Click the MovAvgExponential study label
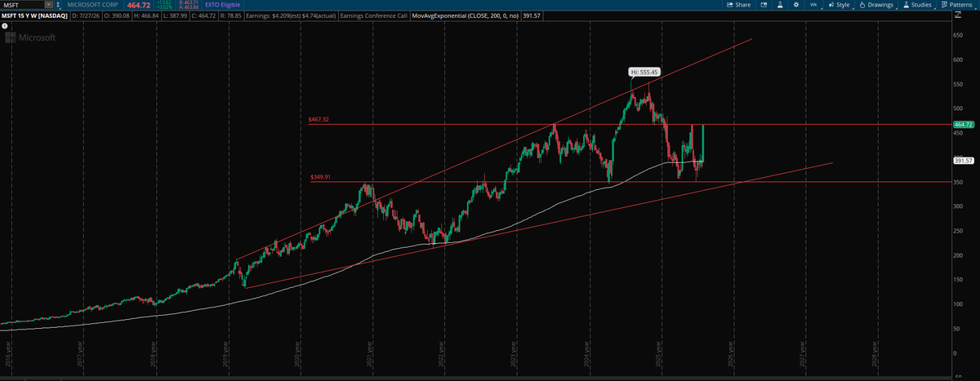Viewport: 980px width, 381px height. point(465,16)
